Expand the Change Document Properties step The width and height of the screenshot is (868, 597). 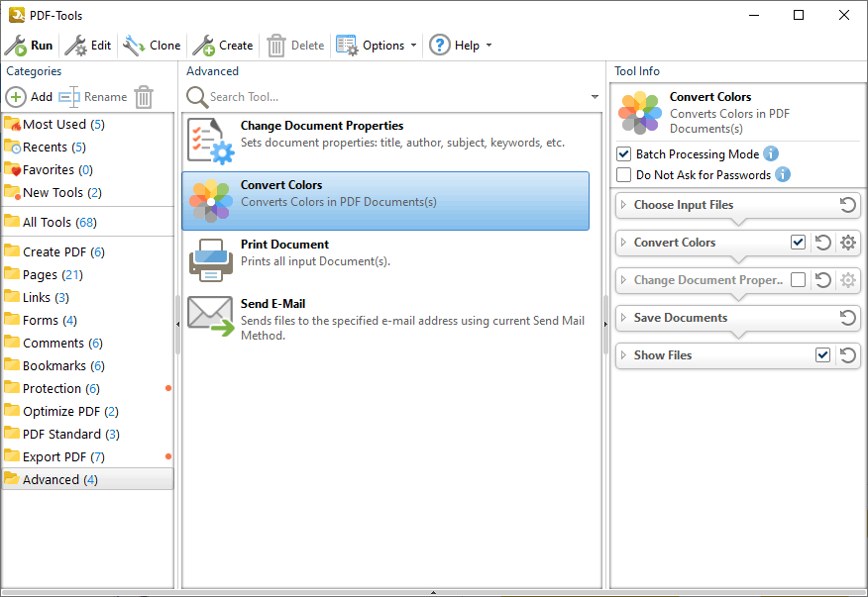click(624, 280)
